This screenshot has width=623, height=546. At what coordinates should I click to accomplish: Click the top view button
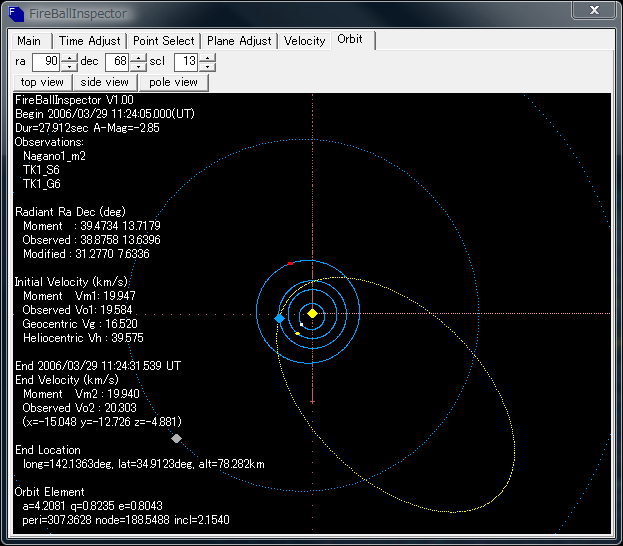[42, 82]
